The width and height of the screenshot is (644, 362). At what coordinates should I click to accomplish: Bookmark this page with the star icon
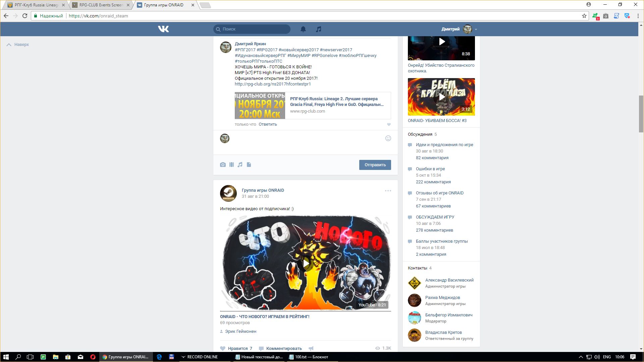click(x=584, y=16)
